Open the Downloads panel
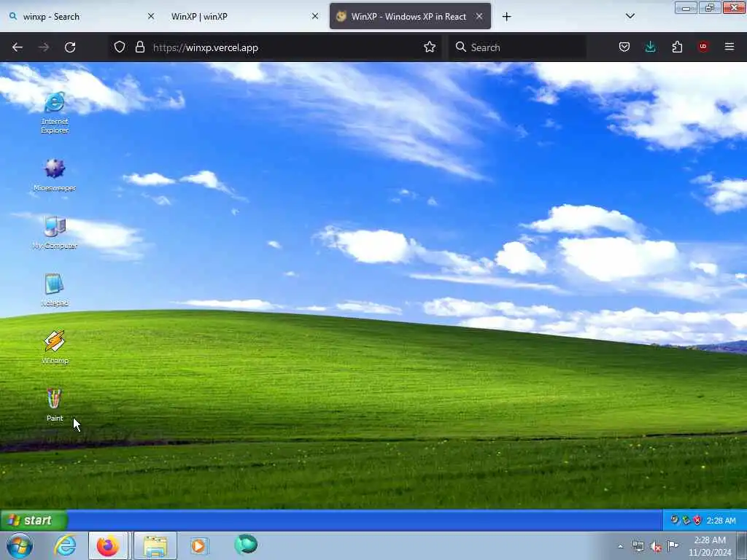This screenshot has width=747, height=560. (x=650, y=47)
